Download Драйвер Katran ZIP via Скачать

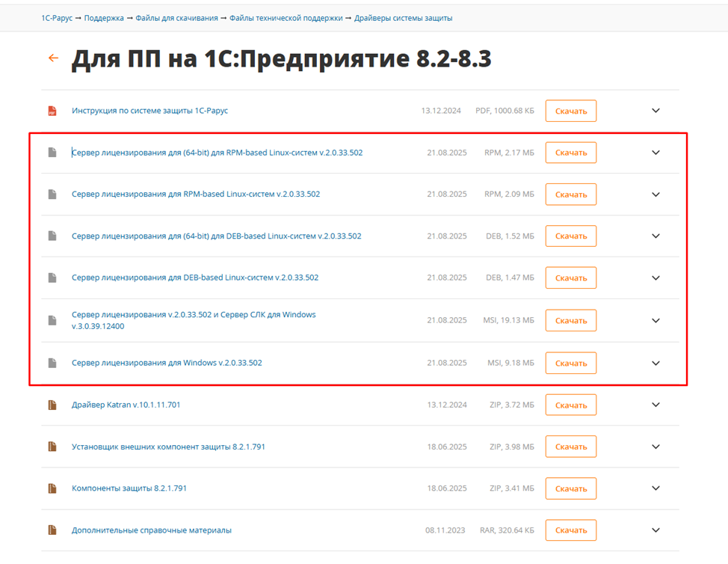point(571,405)
